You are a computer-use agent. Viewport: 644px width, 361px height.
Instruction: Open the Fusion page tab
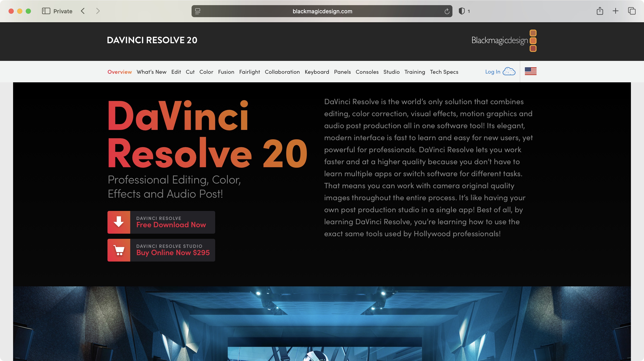tap(226, 72)
